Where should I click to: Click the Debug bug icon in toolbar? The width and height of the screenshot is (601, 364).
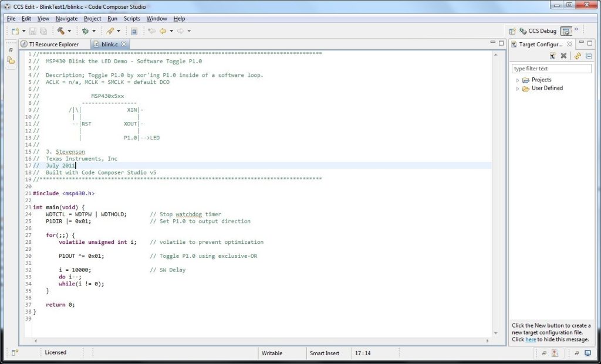[86, 31]
